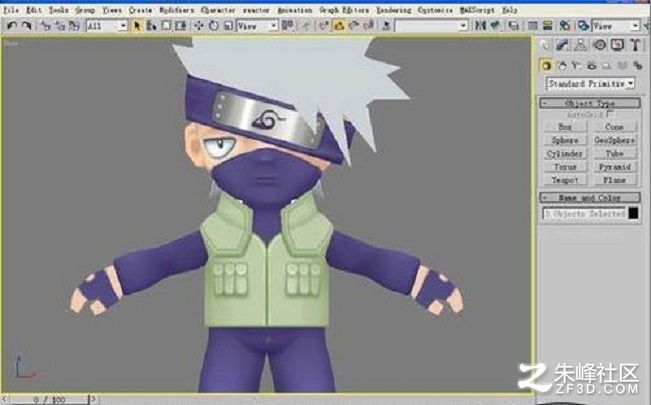
Task: Switch to the Create command panel tab
Action: [546, 45]
